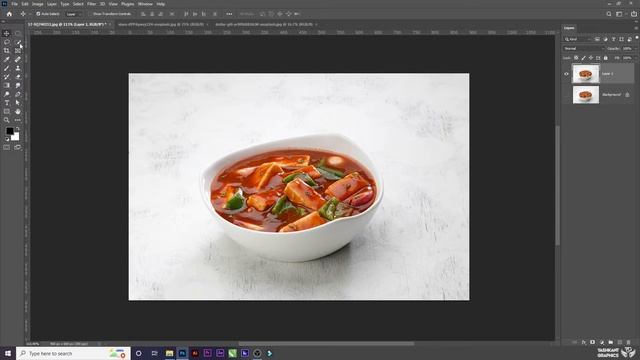The height and width of the screenshot is (360, 640).
Task: Open the Edit Toolbar three-dots menu
Action: 18,120
